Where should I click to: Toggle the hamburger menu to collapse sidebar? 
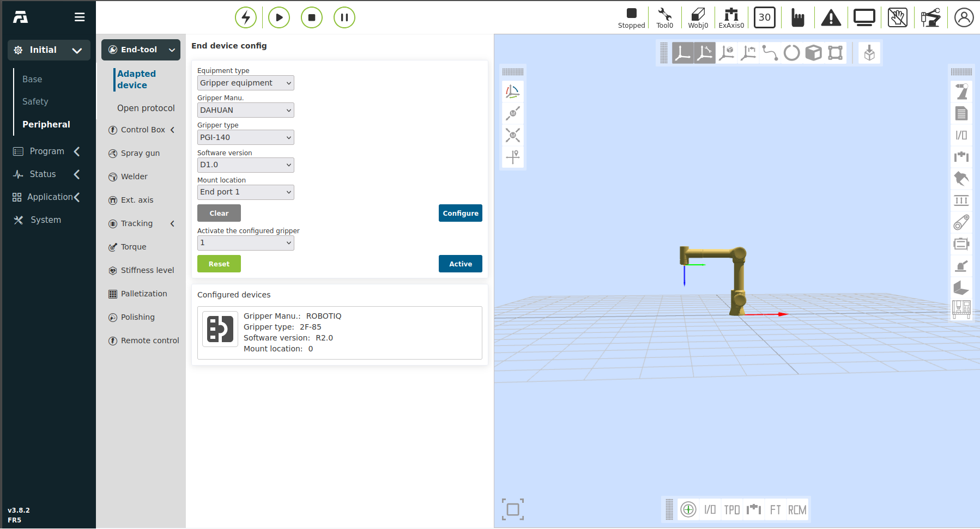(80, 17)
